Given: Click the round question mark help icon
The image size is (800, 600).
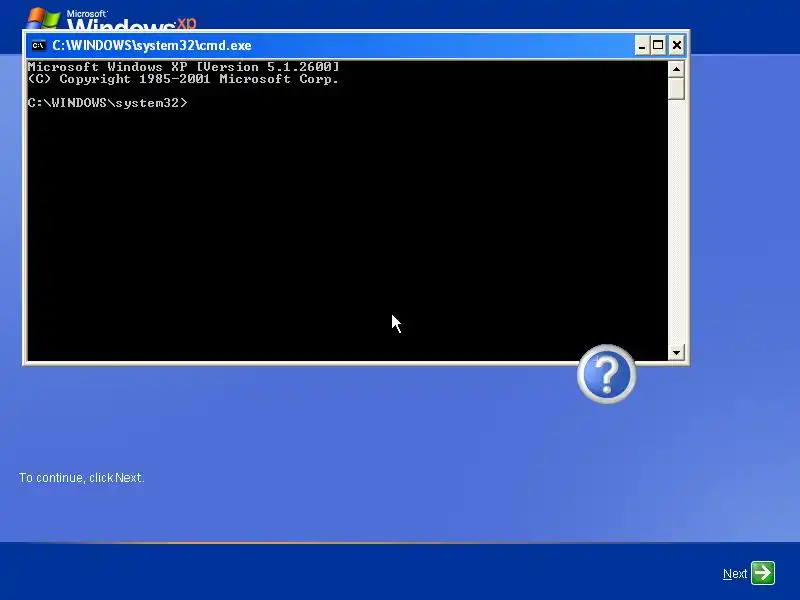Looking at the screenshot, I should coord(606,374).
